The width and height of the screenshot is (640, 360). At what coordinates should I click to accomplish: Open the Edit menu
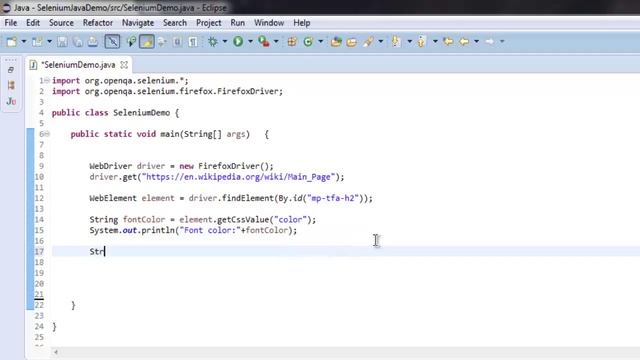33,23
